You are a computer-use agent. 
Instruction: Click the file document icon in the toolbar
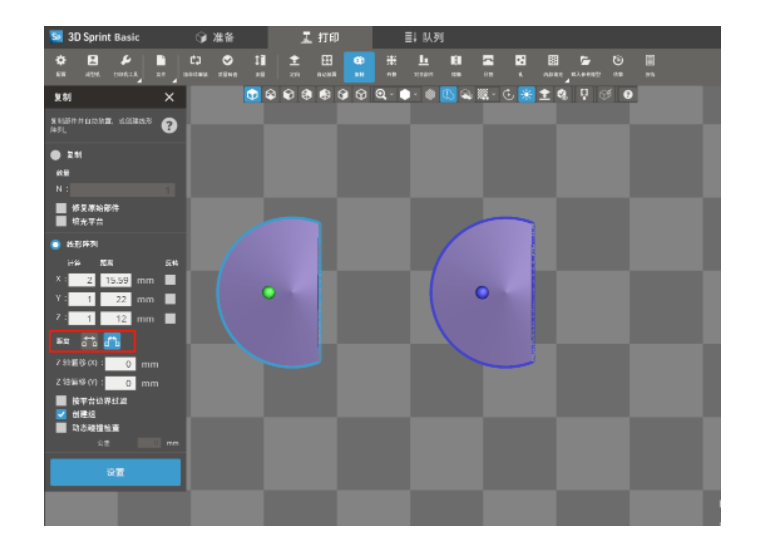[x=161, y=61]
